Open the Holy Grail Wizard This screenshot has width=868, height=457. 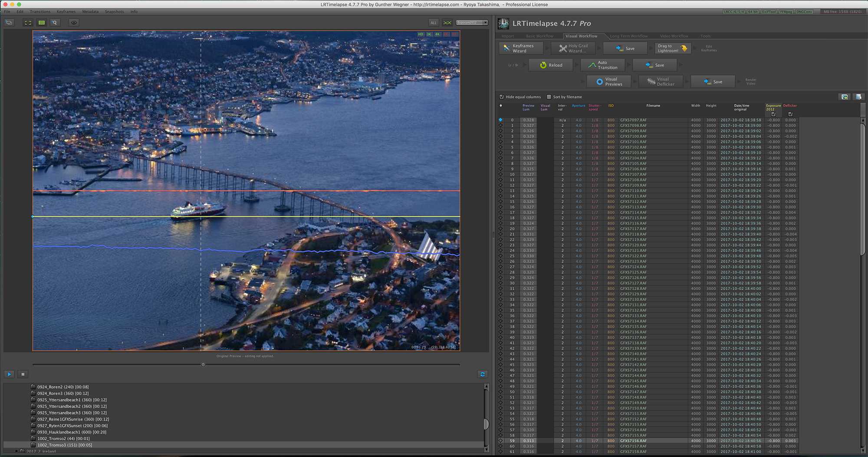coord(573,48)
